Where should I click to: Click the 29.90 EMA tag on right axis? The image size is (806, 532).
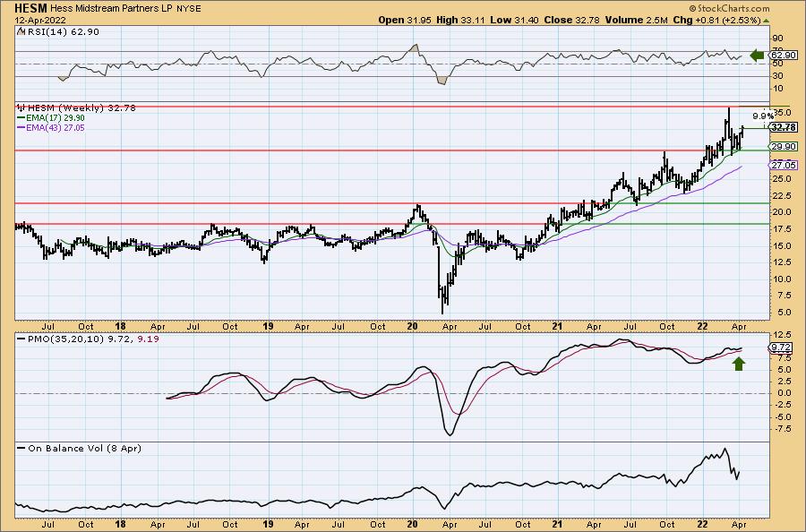click(x=785, y=147)
